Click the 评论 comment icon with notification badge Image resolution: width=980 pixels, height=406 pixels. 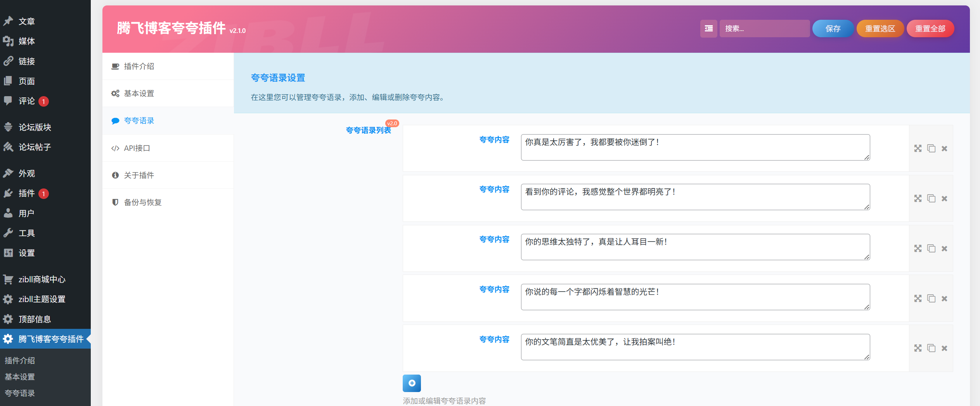(9, 101)
